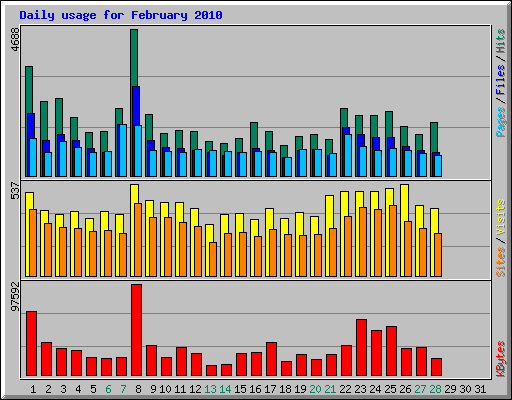The image size is (512, 400).
Task: Click day 3 on the x-axis
Action: point(63,389)
